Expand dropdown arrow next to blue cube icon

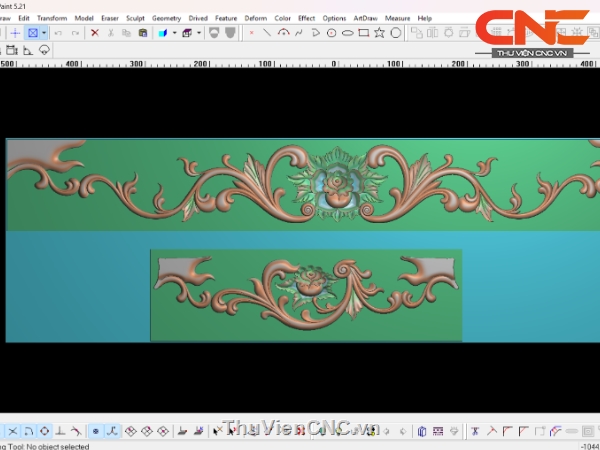pyautogui.click(x=174, y=33)
